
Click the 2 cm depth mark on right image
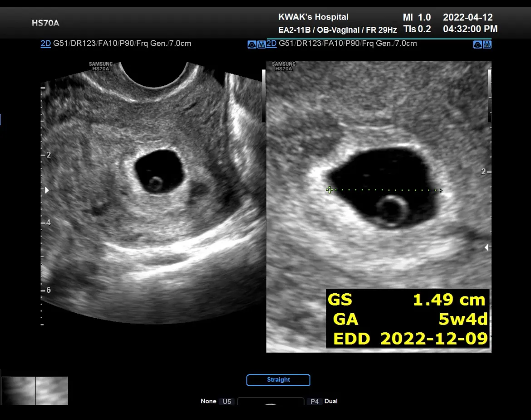486,172
